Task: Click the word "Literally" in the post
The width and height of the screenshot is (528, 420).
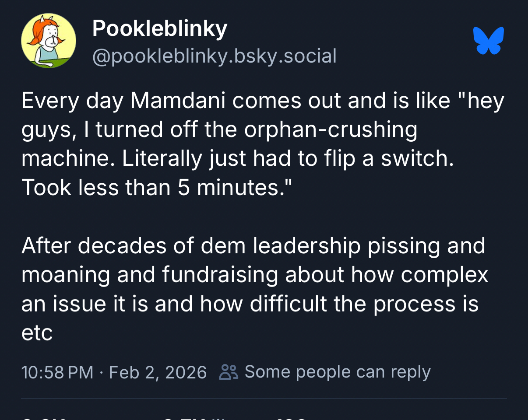Action: pyautogui.click(x=162, y=159)
